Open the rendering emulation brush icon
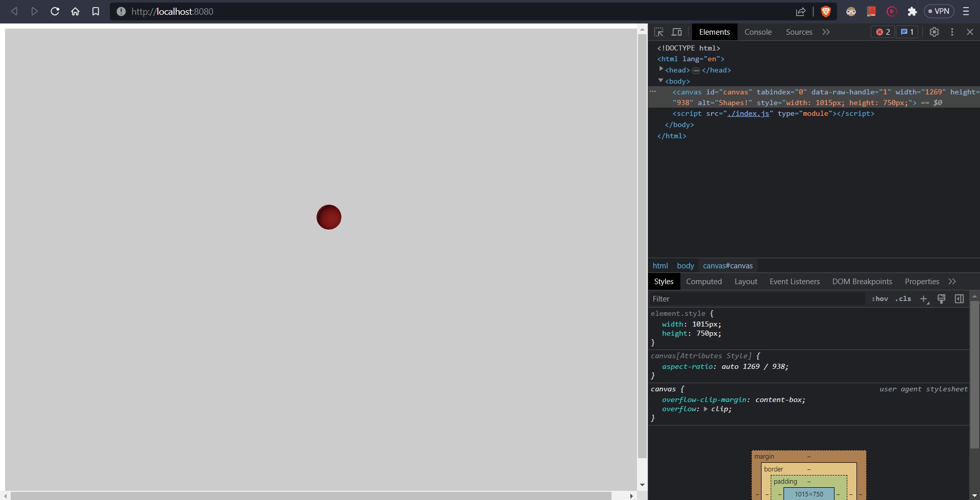Viewport: 980px width, 500px height. [x=942, y=299]
